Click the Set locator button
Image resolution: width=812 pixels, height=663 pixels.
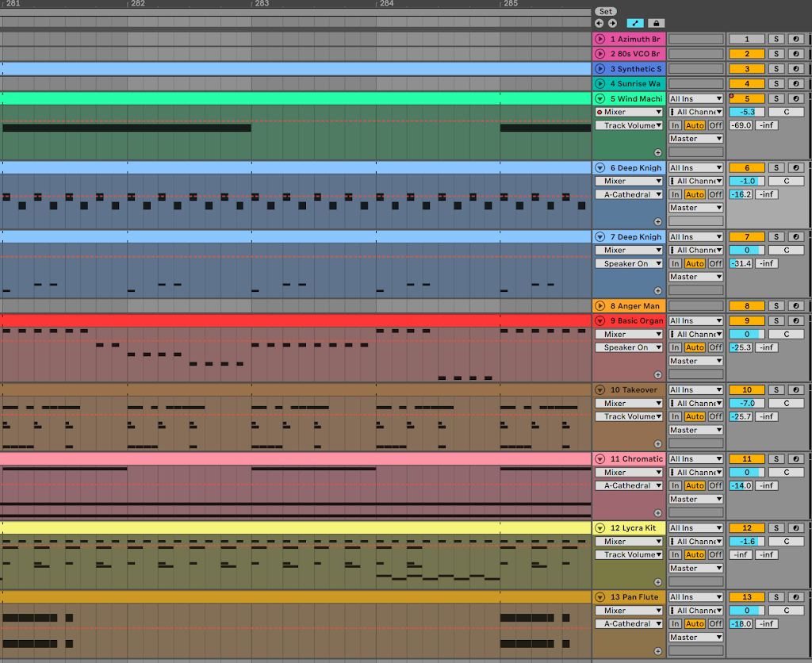tap(605, 11)
